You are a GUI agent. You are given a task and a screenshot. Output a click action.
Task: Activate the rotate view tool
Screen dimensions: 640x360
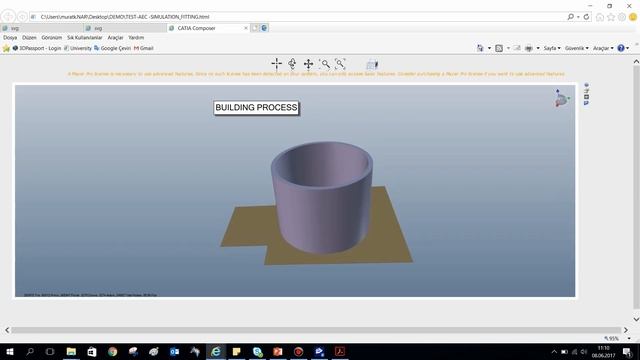(292, 64)
